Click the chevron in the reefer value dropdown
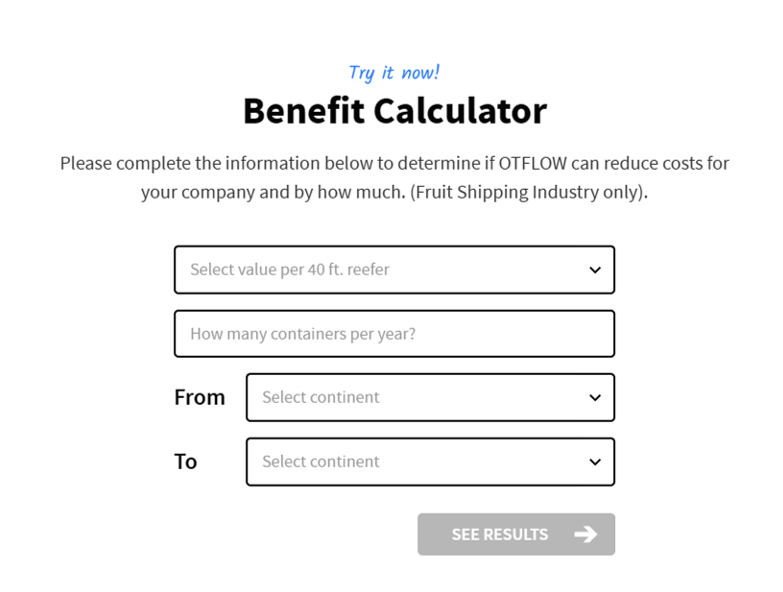The height and width of the screenshot is (592, 783). coord(595,270)
